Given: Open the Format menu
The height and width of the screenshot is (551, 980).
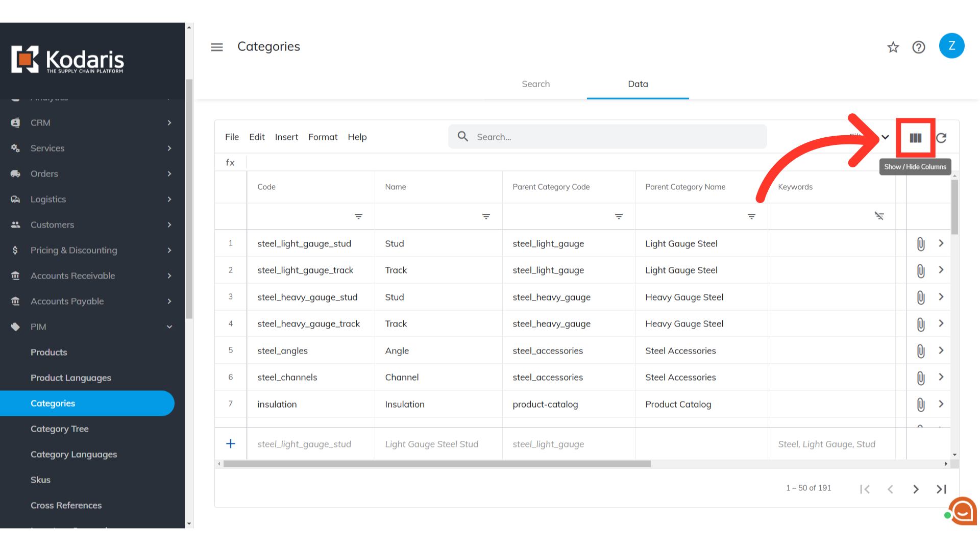Looking at the screenshot, I should [323, 137].
